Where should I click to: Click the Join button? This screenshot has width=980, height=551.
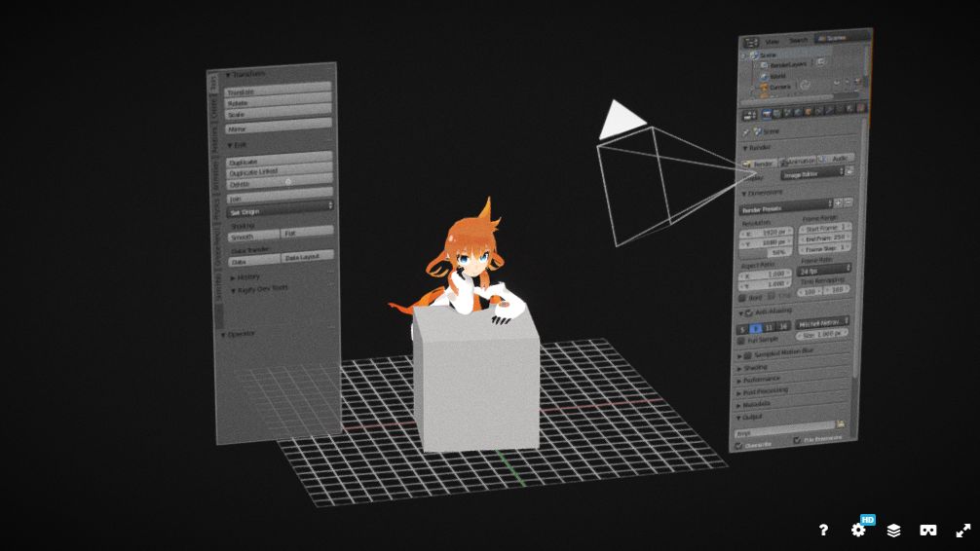pyautogui.click(x=280, y=197)
